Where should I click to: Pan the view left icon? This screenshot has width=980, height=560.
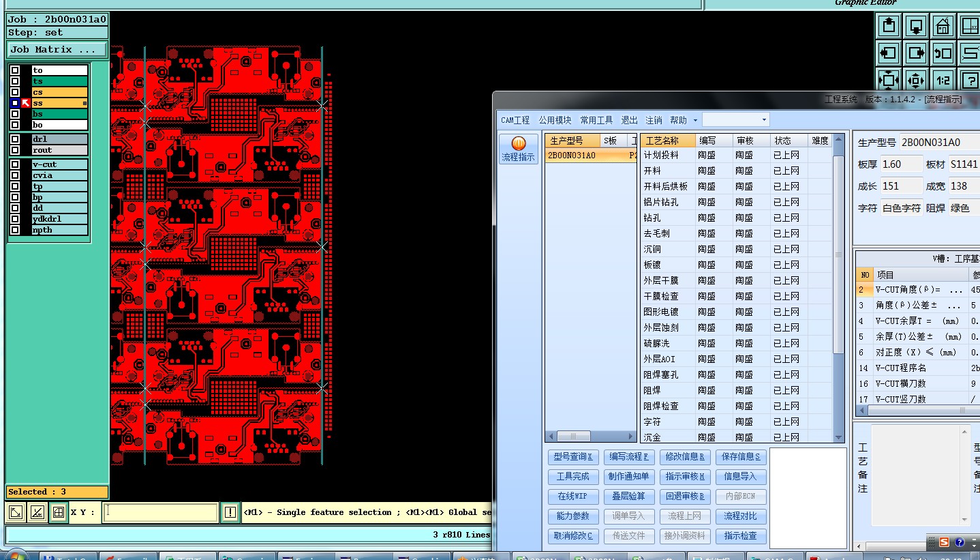[889, 53]
